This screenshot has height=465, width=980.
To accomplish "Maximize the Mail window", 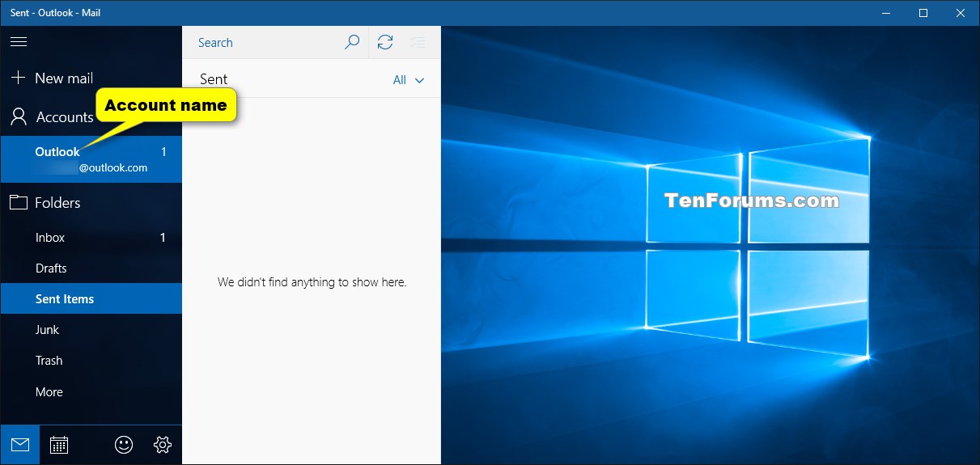I will pos(923,13).
